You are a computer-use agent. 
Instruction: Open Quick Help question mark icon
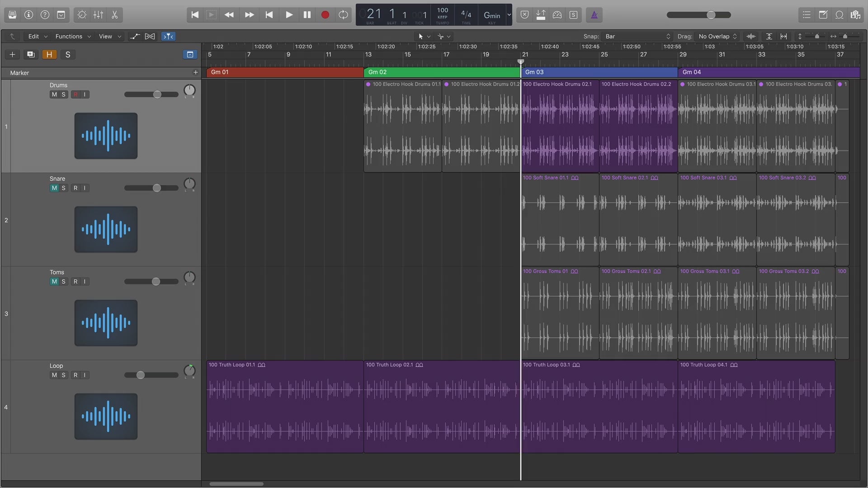pos(45,15)
